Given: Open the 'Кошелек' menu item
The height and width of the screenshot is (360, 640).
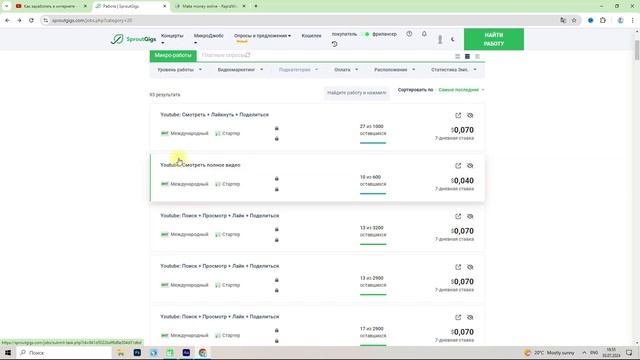Looking at the screenshot, I should [311, 36].
